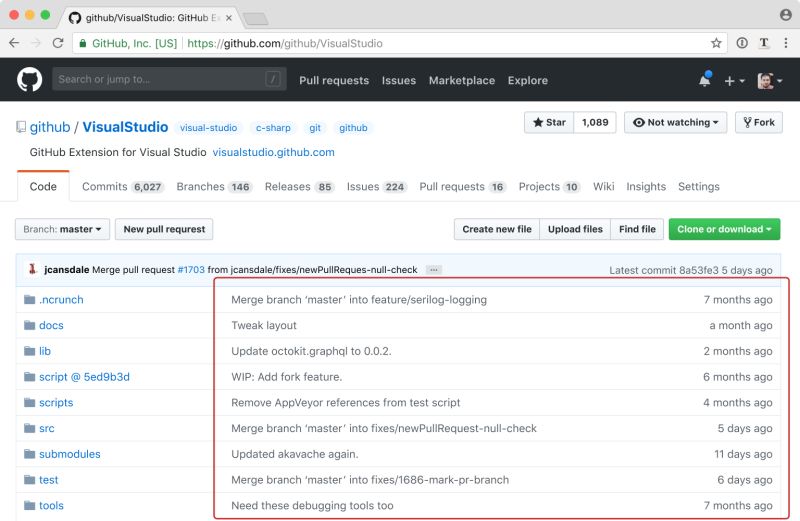This screenshot has height=521, width=800.
Task: Expand the commit message ellipsis button
Action: click(x=434, y=269)
